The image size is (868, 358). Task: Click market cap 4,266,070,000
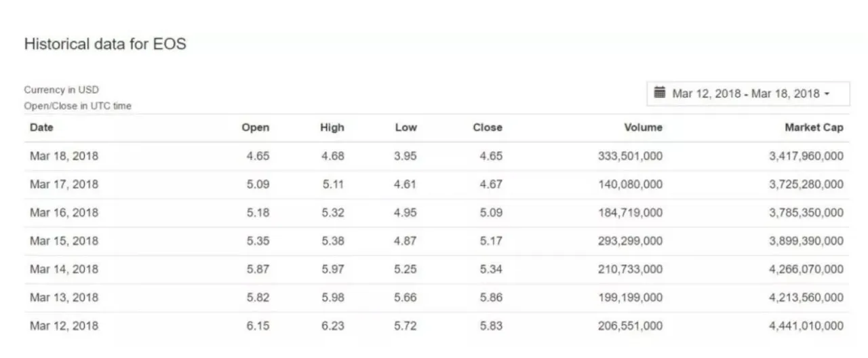click(x=807, y=269)
